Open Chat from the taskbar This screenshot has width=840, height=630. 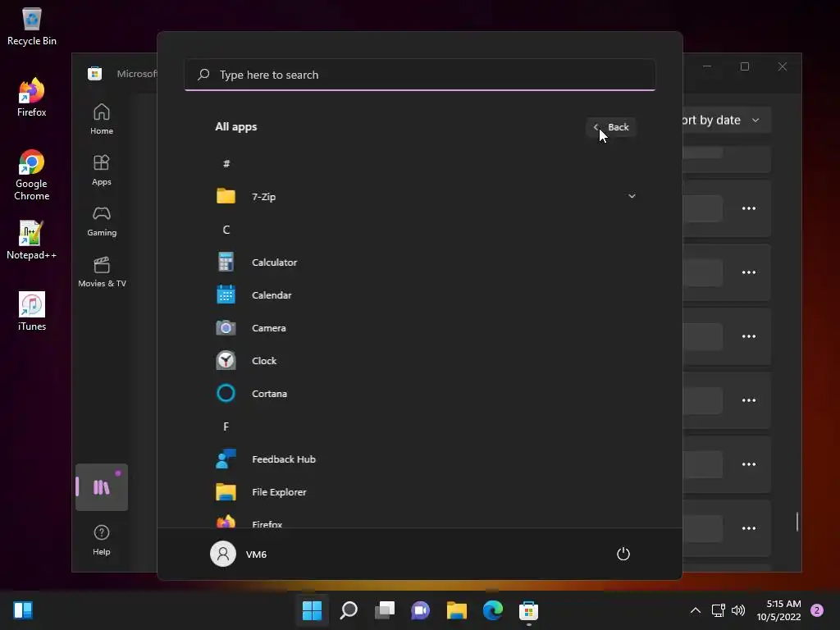[x=421, y=610]
